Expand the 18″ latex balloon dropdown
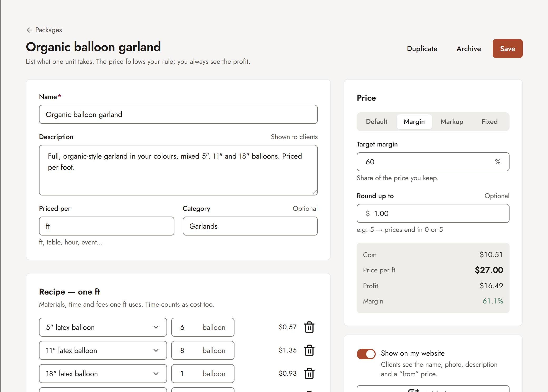 click(x=103, y=374)
